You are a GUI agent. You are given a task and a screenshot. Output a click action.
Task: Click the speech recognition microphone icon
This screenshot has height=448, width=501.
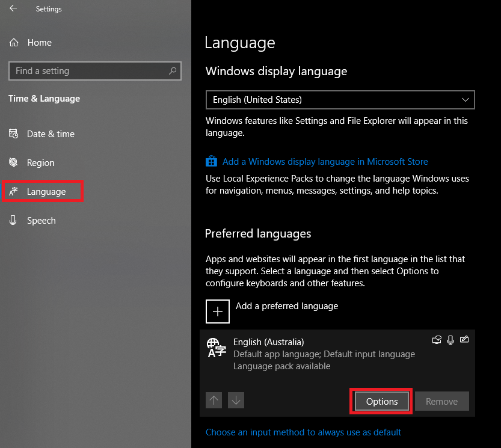(x=450, y=340)
